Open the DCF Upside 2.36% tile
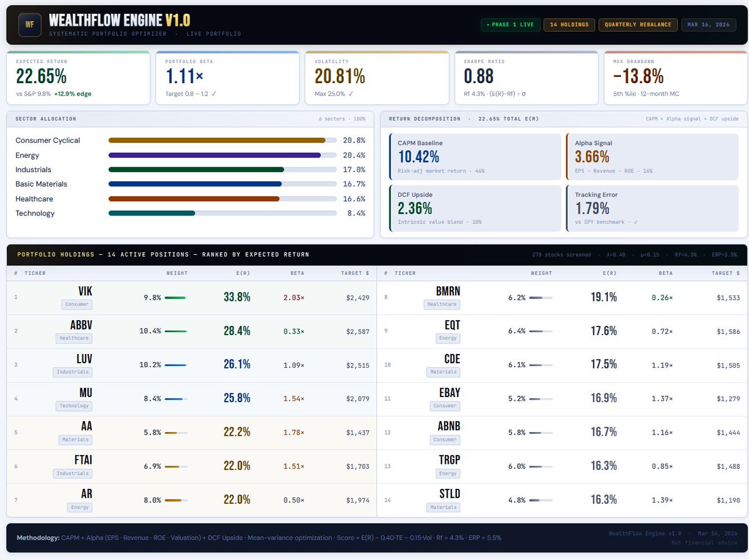The width and height of the screenshot is (749, 560). click(475, 208)
